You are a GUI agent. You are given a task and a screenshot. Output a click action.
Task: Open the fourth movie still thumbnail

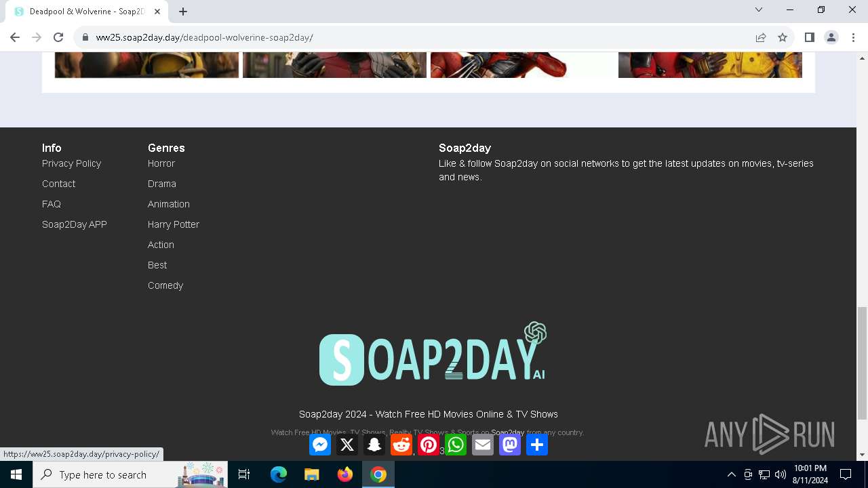[710, 65]
